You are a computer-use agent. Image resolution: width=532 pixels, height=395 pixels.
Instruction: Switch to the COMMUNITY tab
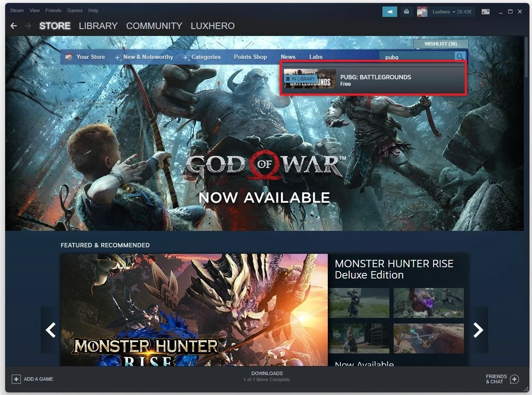pyautogui.click(x=154, y=26)
